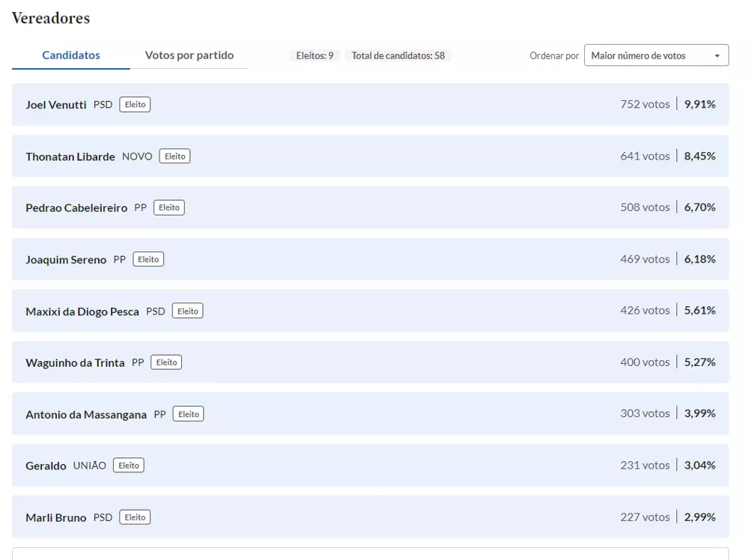The image size is (749, 560).
Task: Click the Vereadores heading
Action: 51,18
